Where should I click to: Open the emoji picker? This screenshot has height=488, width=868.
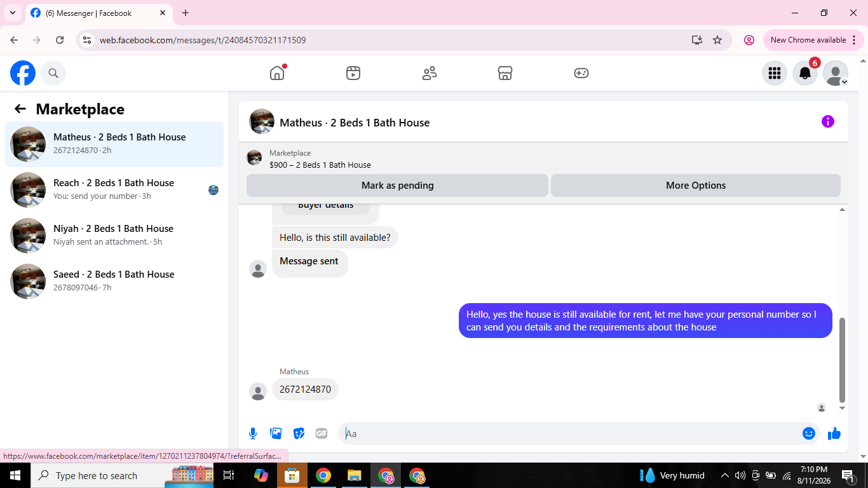[808, 433]
